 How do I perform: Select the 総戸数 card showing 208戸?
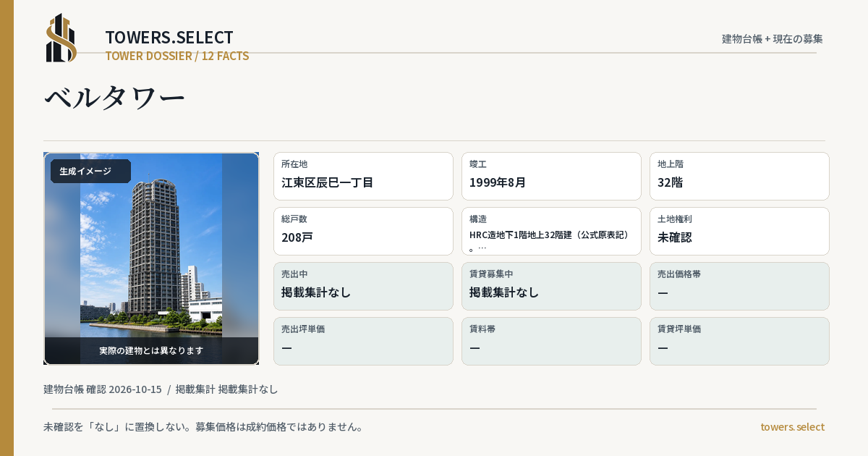[363, 231]
